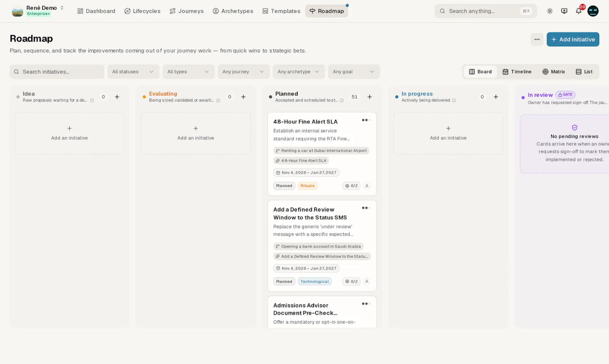The width and height of the screenshot is (609, 364).
Task: Open the René Demo workspace switcher
Action: click(x=38, y=11)
